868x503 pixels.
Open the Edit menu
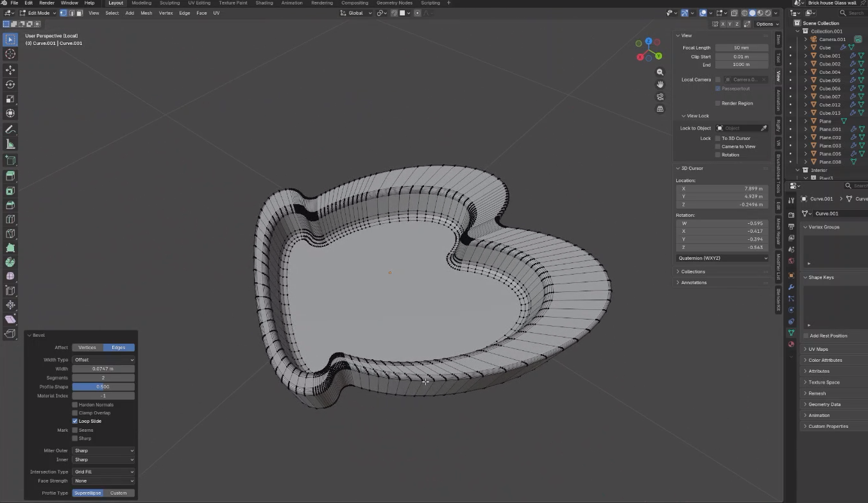[29, 3]
